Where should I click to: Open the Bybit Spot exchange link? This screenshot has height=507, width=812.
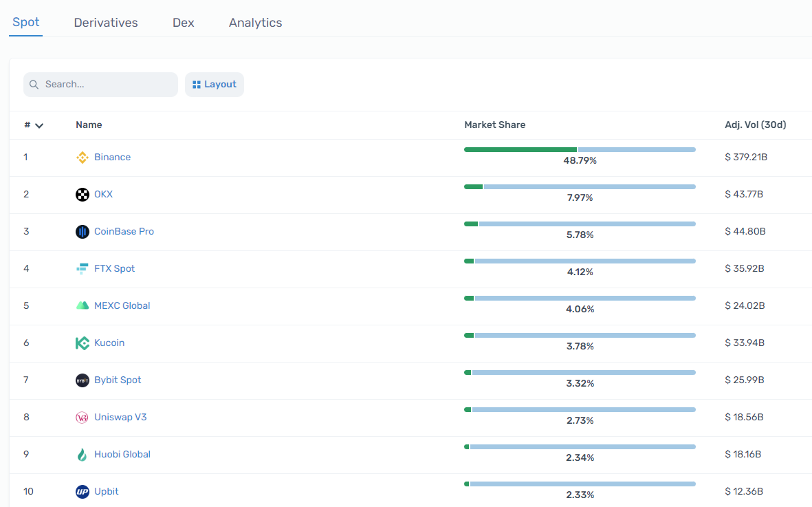click(118, 380)
